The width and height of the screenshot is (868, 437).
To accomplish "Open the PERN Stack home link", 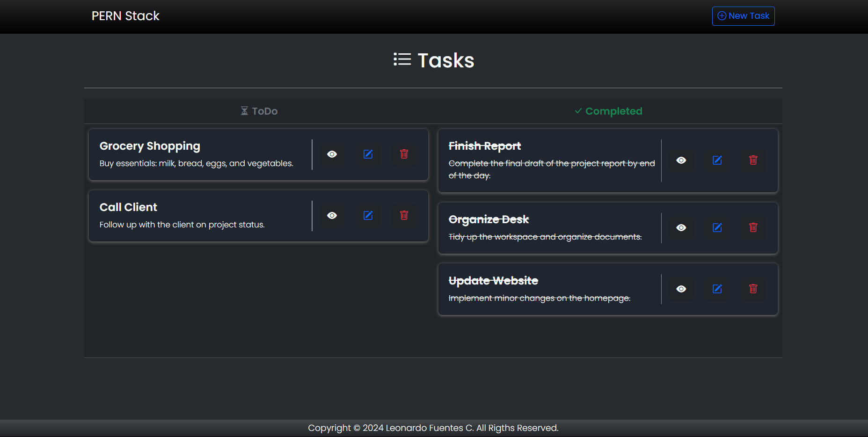I will click(x=125, y=16).
